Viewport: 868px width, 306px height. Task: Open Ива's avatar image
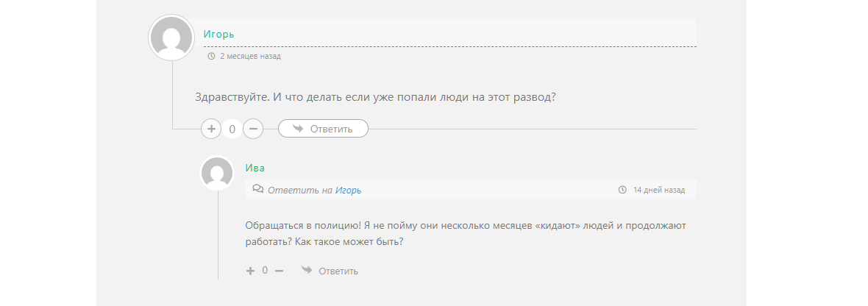(x=217, y=173)
